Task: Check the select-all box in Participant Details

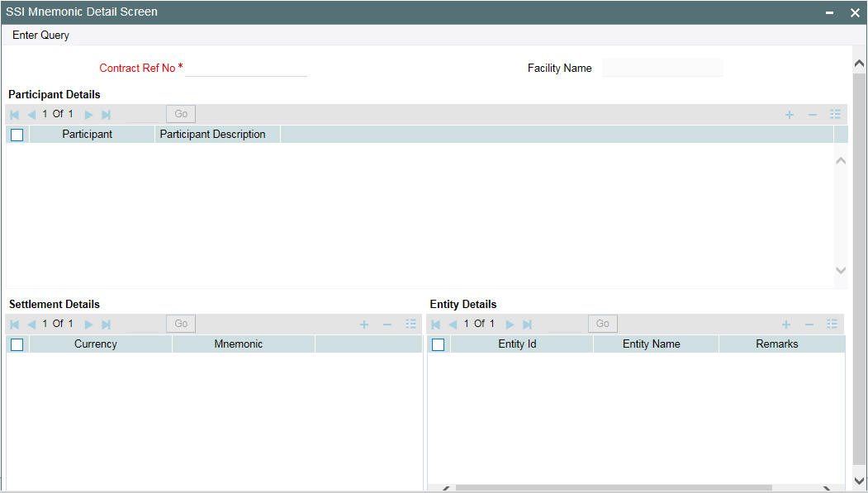Action: click(17, 135)
